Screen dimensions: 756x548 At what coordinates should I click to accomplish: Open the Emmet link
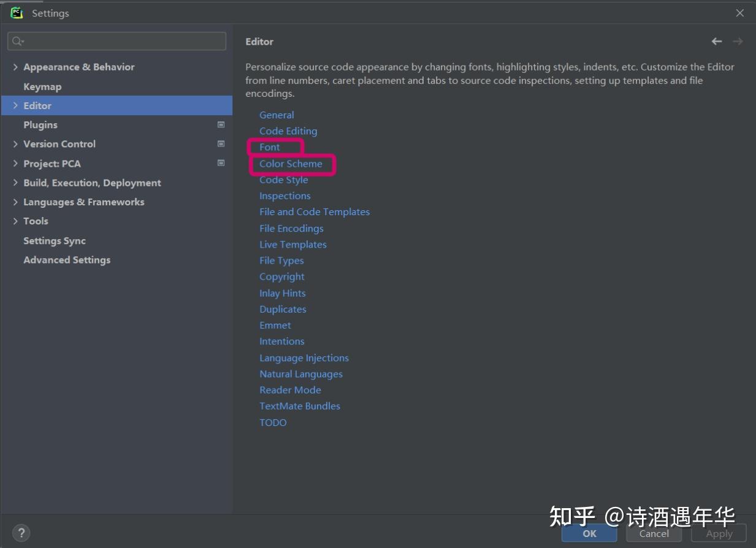(275, 325)
